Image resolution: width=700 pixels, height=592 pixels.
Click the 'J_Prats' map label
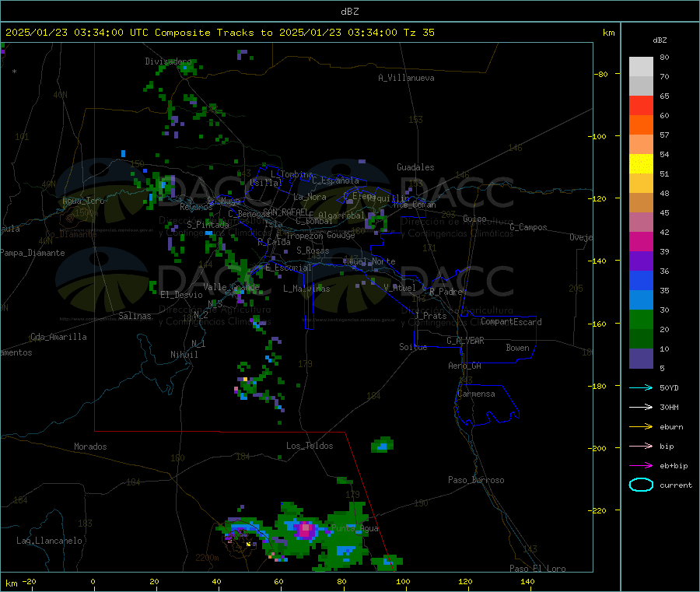tap(431, 315)
